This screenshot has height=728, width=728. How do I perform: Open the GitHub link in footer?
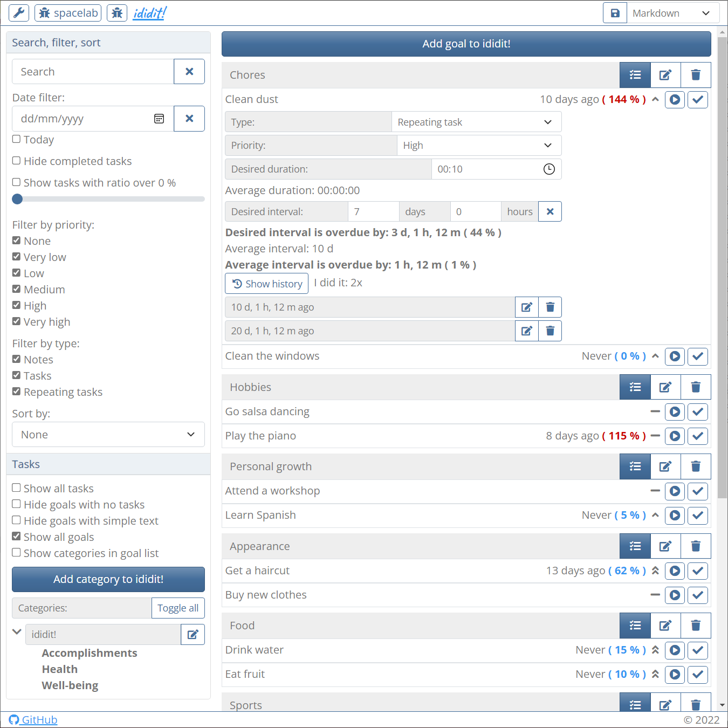point(33,719)
